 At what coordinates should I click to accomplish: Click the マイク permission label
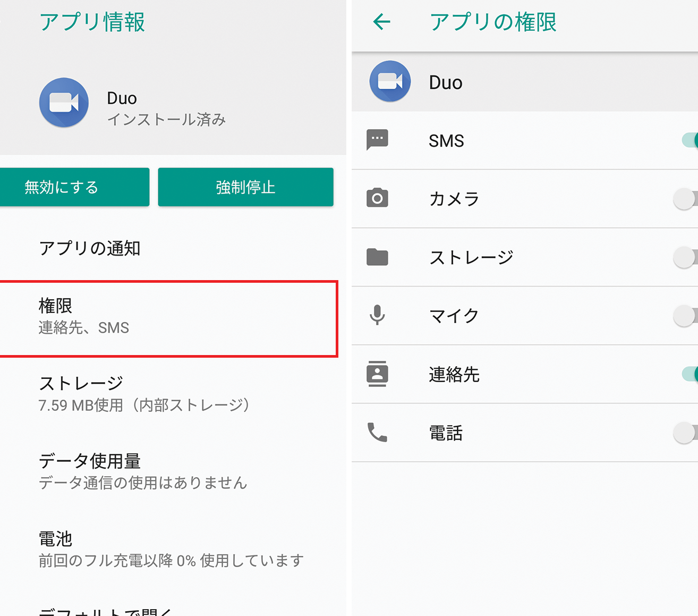click(x=454, y=316)
